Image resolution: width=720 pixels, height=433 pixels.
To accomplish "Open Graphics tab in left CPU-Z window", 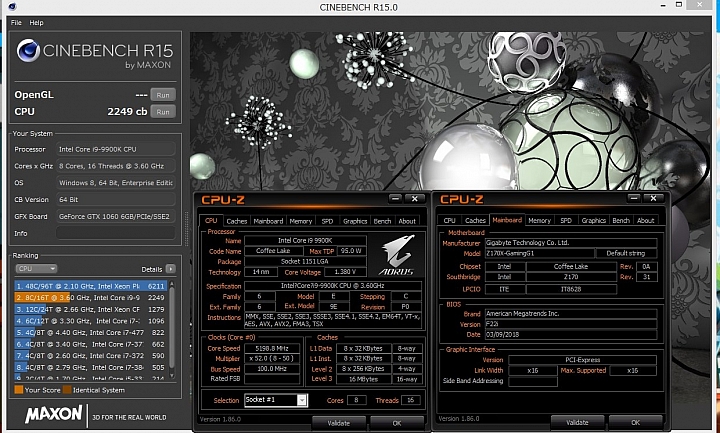I will tap(355, 221).
